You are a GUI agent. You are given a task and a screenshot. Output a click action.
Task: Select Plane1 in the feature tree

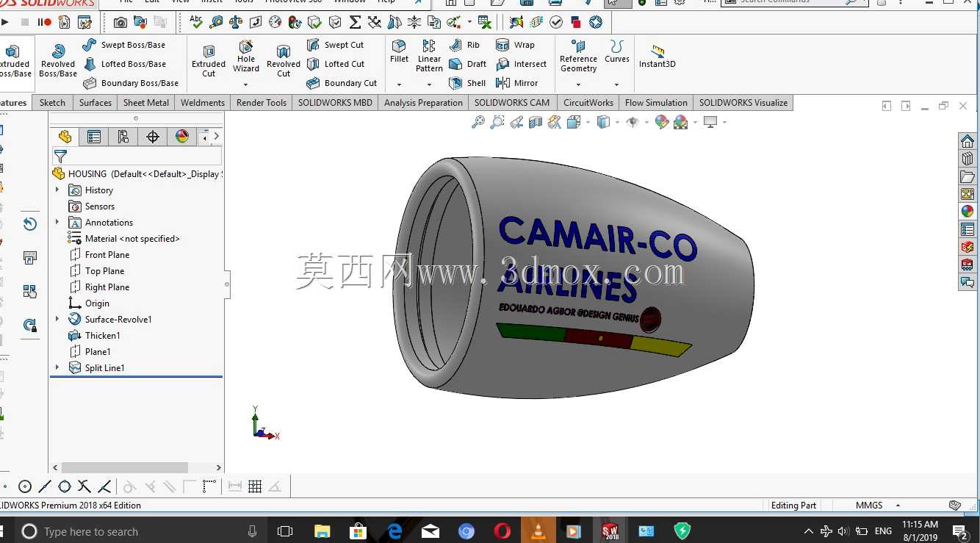90,352
